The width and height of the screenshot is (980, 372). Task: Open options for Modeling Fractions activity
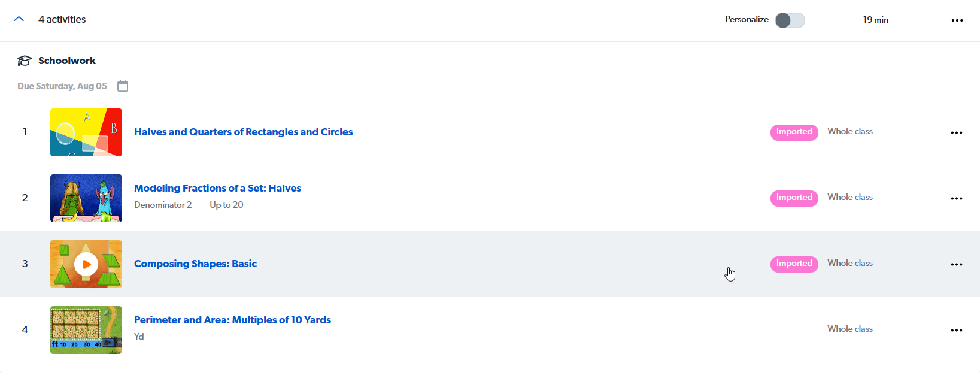pyautogui.click(x=956, y=198)
